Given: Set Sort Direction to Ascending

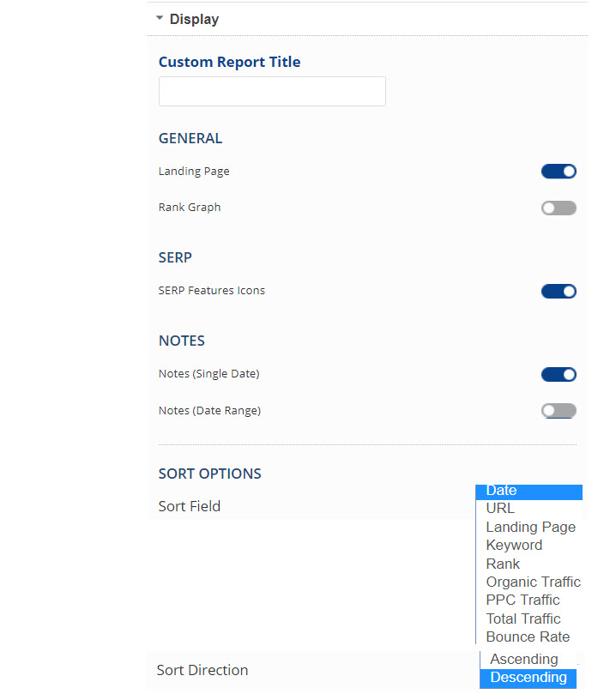Looking at the screenshot, I should [x=523, y=659].
